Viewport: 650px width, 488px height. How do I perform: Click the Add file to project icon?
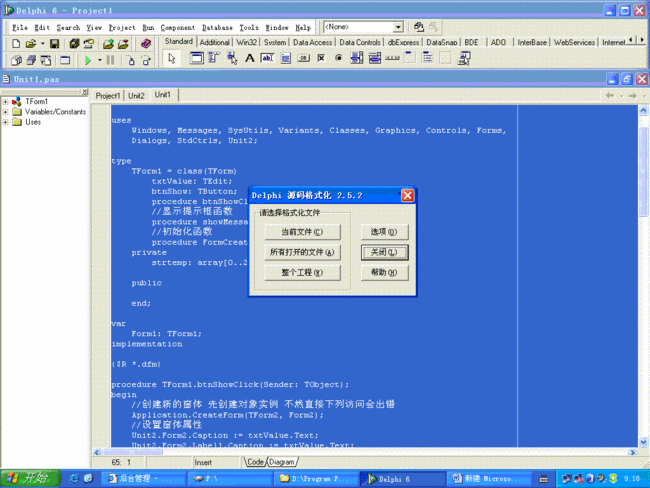108,44
